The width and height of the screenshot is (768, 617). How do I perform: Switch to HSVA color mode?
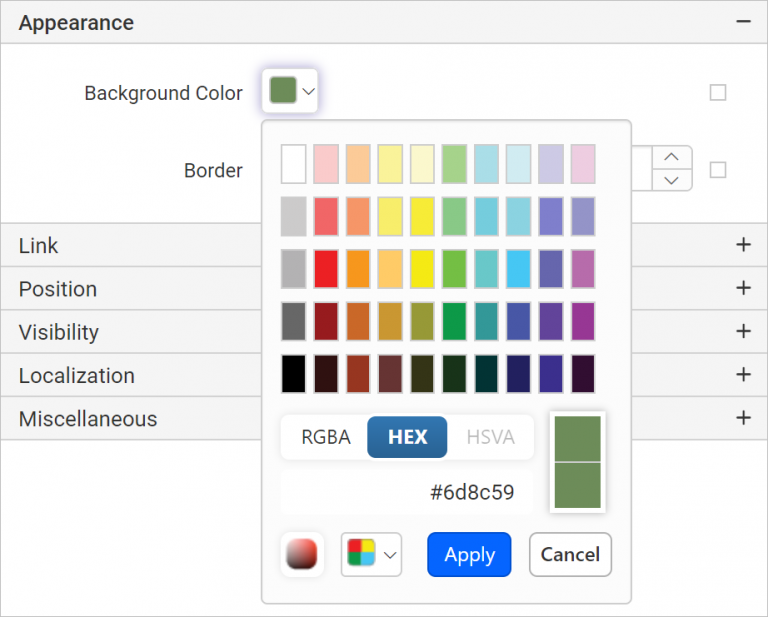tap(490, 437)
